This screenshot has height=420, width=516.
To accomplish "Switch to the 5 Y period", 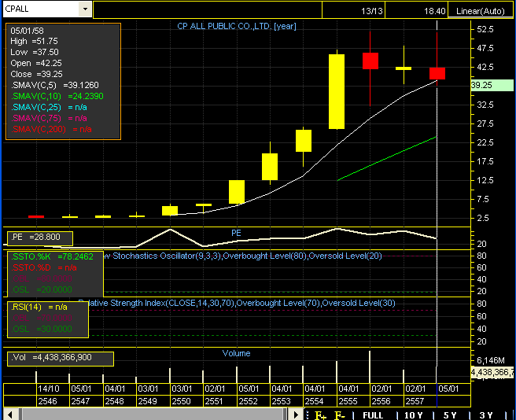I will coord(450,415).
